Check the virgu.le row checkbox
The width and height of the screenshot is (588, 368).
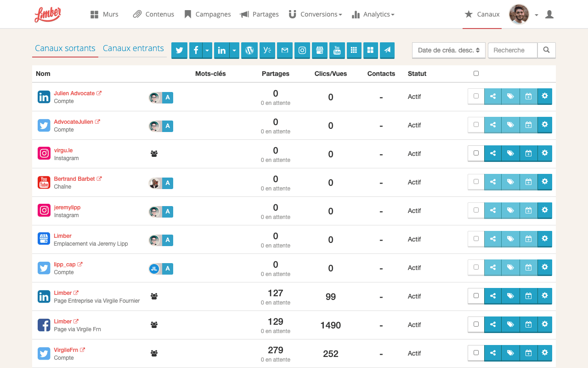[x=476, y=153]
